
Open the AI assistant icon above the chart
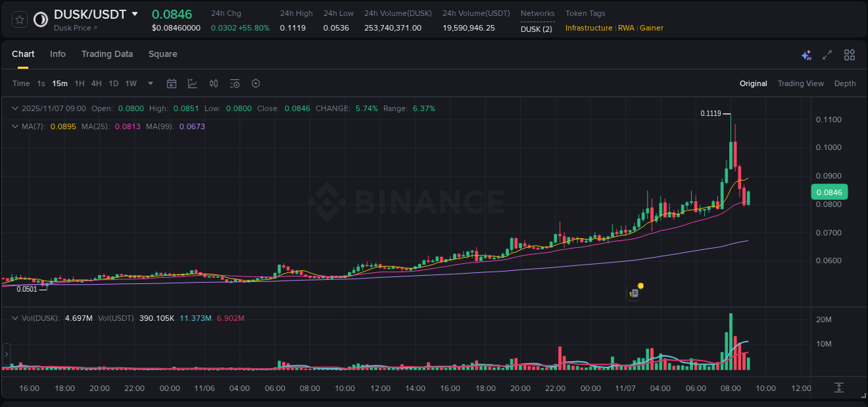[x=806, y=54]
